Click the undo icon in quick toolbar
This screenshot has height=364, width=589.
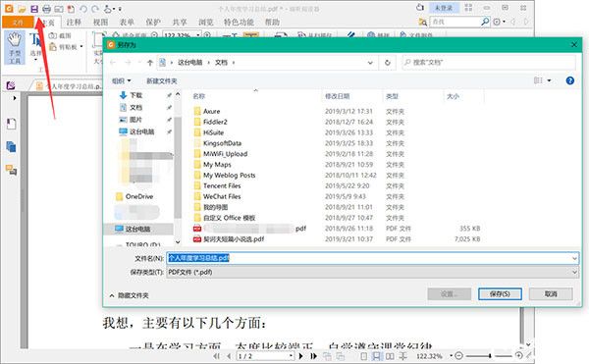pos(83,9)
